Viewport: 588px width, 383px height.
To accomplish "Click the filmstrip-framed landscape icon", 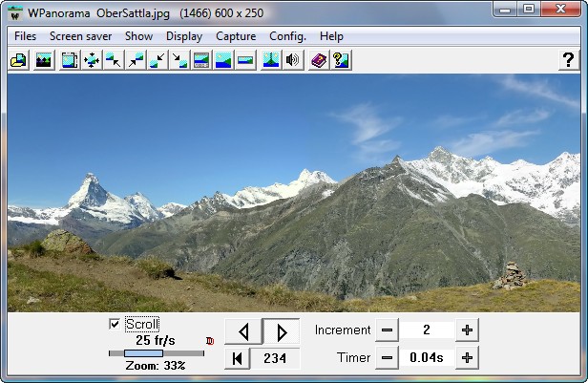I will 201,60.
